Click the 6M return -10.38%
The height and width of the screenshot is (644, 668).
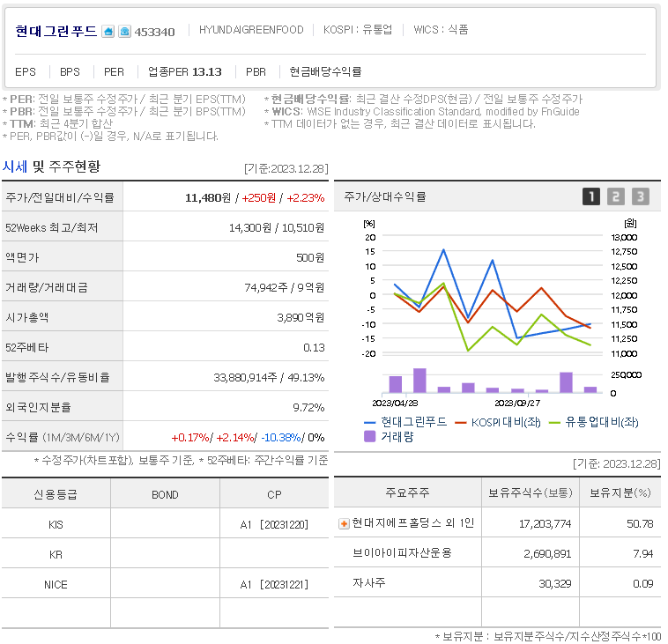click(x=281, y=438)
